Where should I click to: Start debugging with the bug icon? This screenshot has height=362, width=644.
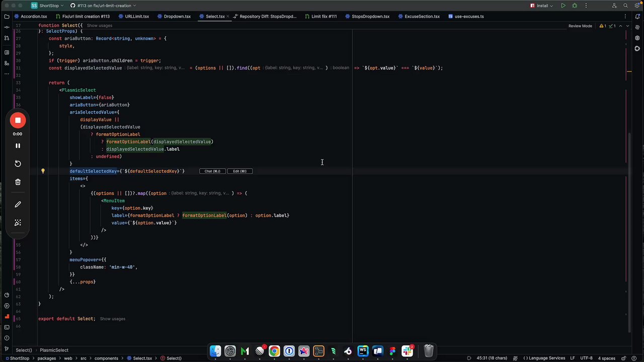(575, 6)
